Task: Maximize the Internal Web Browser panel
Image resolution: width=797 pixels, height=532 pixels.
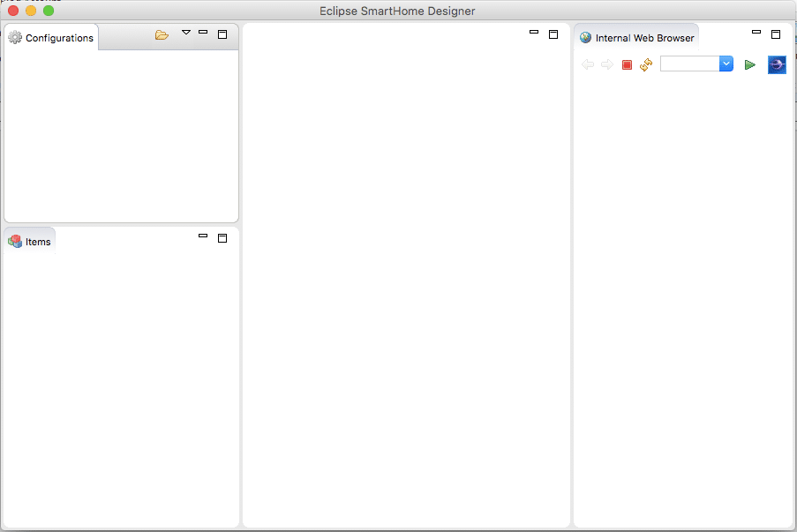Action: (x=776, y=34)
